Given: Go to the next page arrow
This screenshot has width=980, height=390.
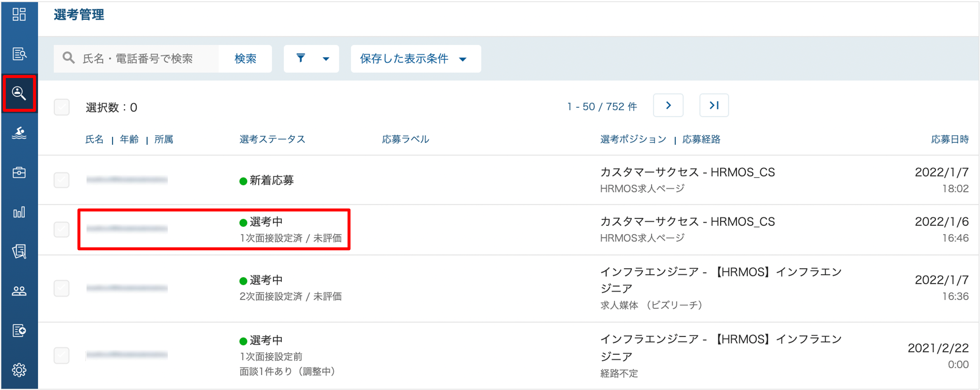Looking at the screenshot, I should [668, 106].
